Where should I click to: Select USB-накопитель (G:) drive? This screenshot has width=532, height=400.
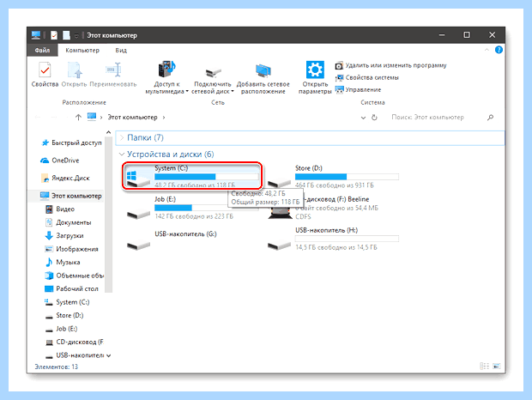point(172,239)
